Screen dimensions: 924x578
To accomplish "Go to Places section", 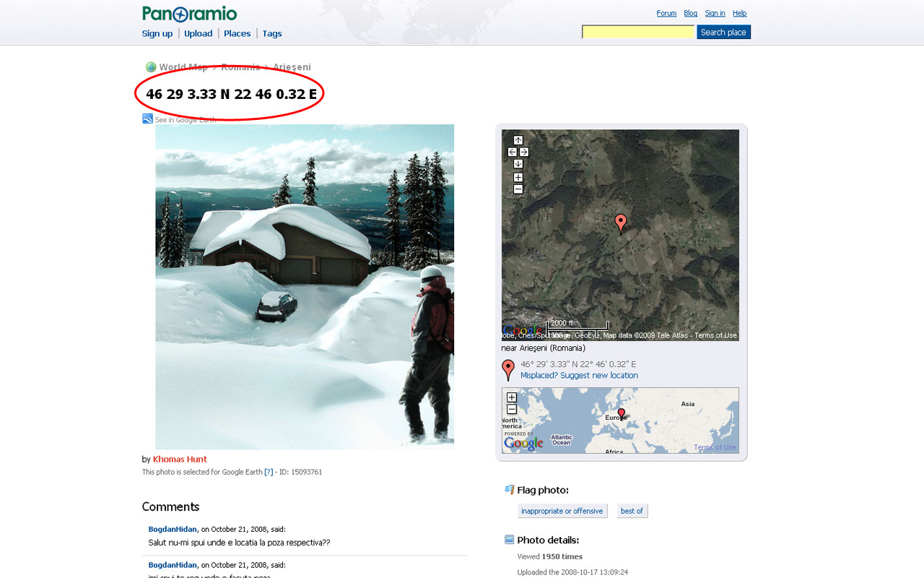I will tap(237, 34).
